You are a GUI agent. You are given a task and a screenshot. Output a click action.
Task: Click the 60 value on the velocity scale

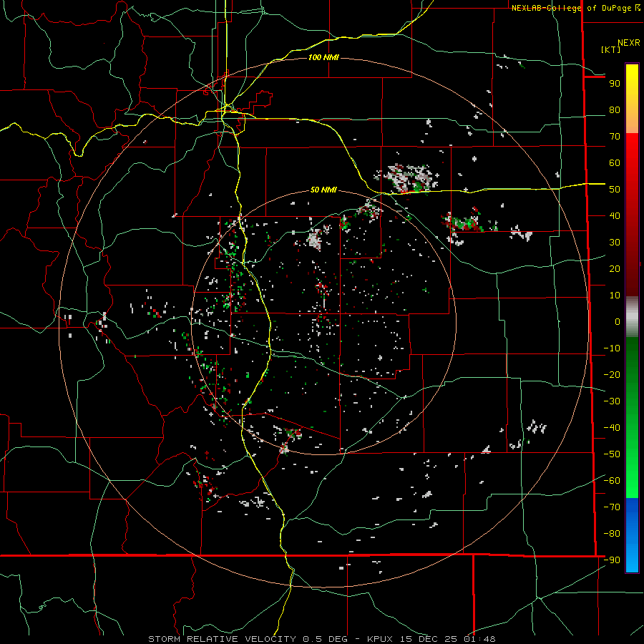[615, 163]
